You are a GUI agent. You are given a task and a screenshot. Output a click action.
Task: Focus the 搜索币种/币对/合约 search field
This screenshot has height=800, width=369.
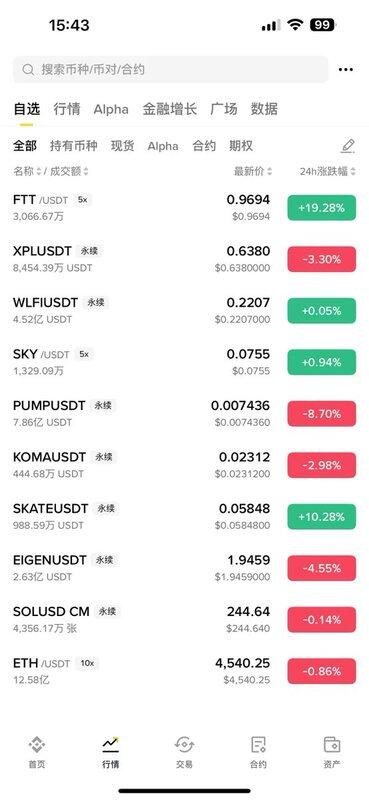point(170,70)
